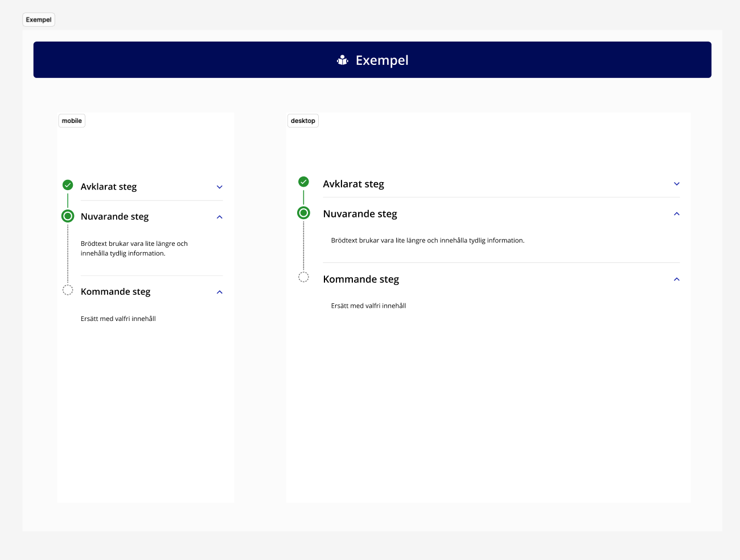Select the mobile frame label
This screenshot has width=740, height=560.
pos(72,121)
